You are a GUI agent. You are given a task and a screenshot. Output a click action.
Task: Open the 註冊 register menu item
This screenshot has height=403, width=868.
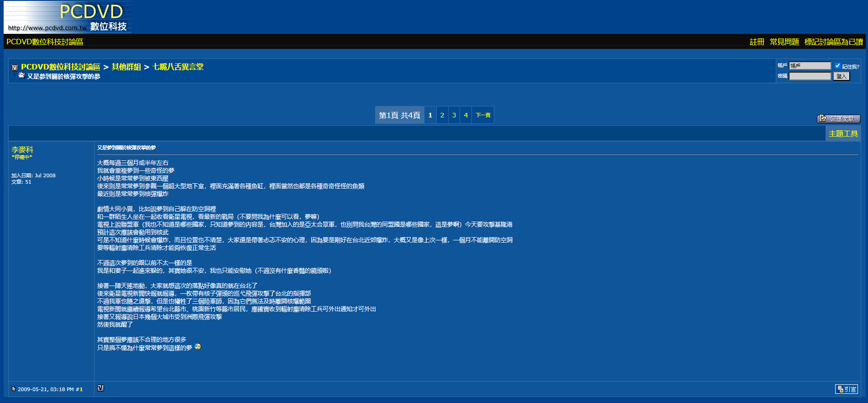coord(757,42)
